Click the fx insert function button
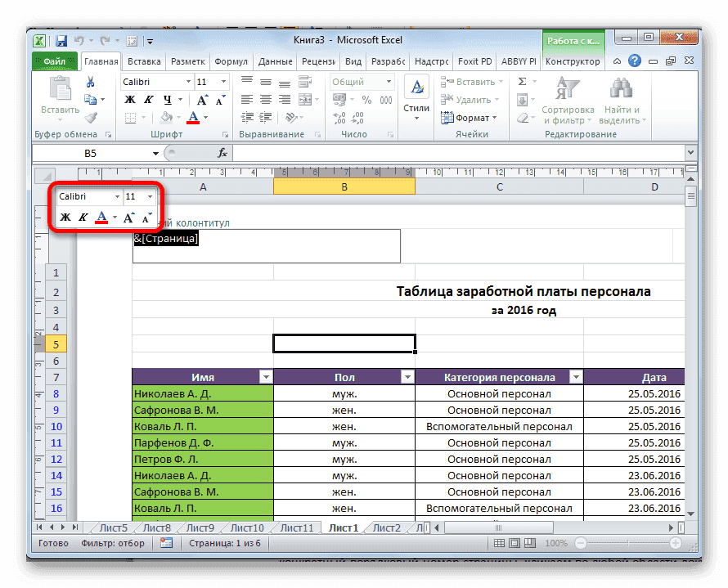 tap(224, 152)
